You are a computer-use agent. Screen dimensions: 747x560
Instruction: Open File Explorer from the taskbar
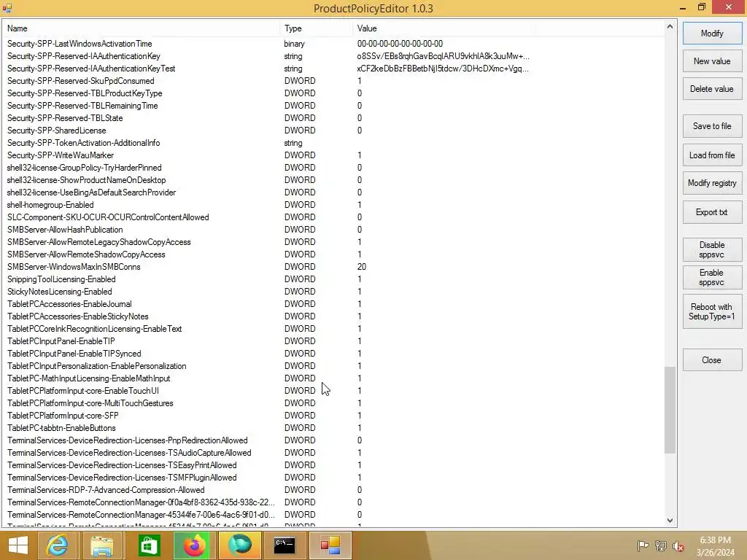coord(102,545)
